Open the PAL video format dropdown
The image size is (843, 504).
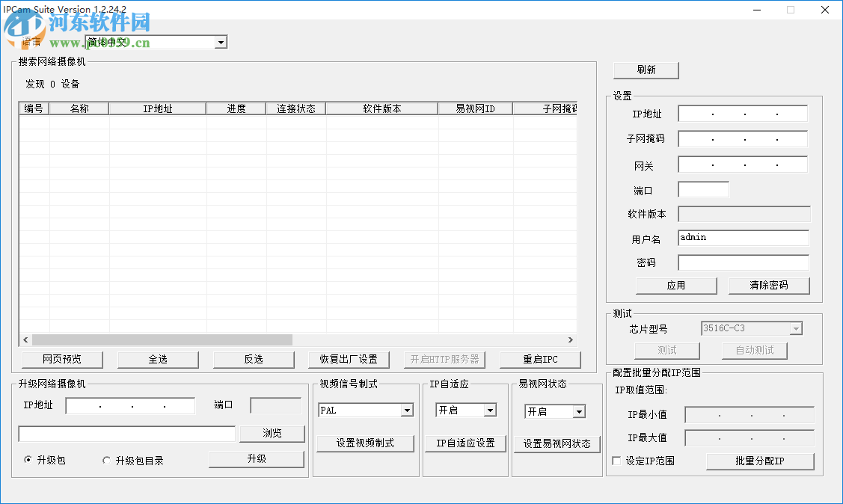(408, 410)
